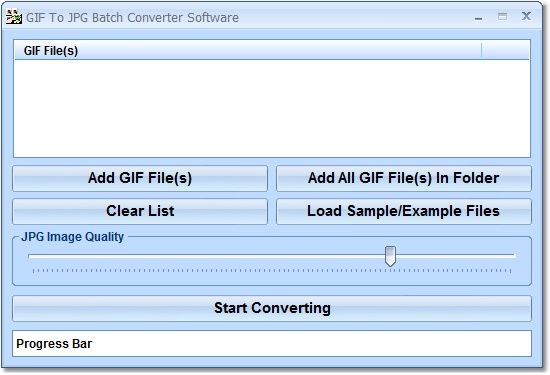Minimize the converter window
This screenshot has height=375, width=550.
pos(478,18)
